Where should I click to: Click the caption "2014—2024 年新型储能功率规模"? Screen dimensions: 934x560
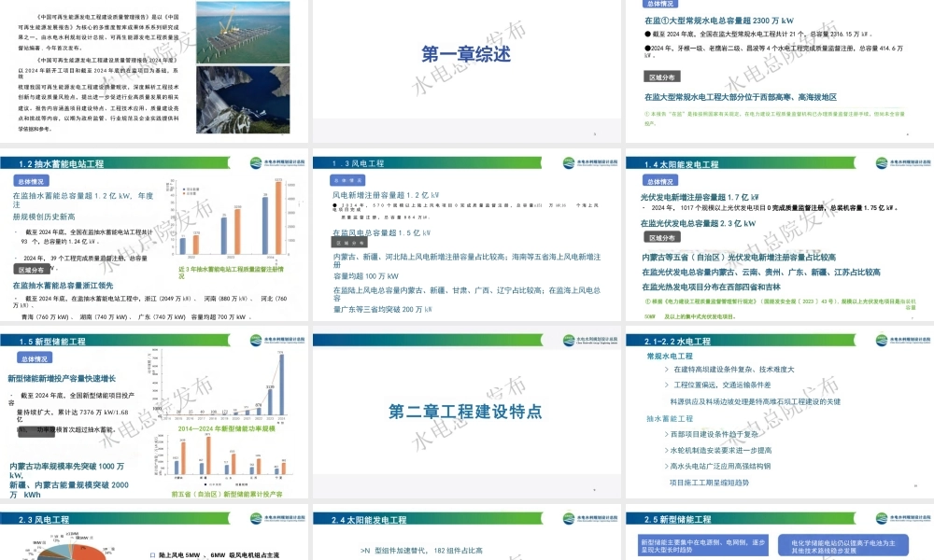(x=226, y=428)
